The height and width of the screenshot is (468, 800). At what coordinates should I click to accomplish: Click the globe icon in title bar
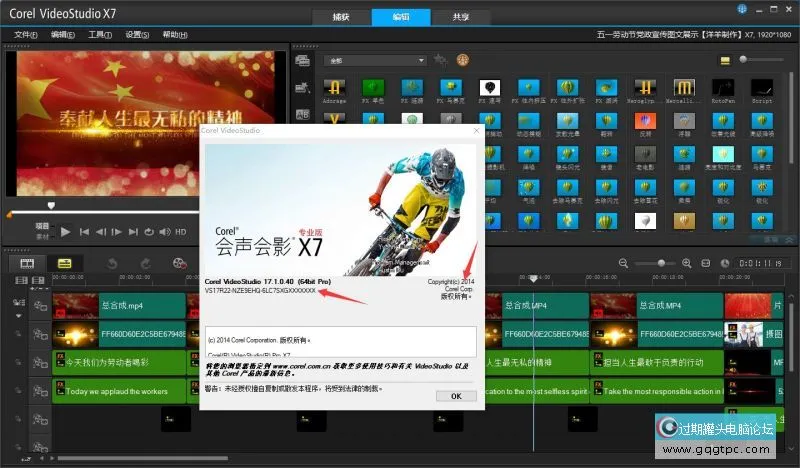[742, 9]
